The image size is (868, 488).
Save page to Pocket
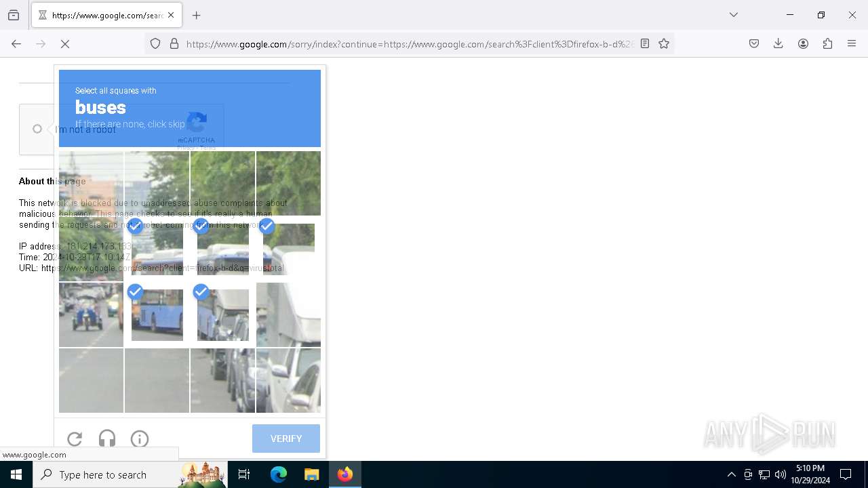pyautogui.click(x=754, y=44)
